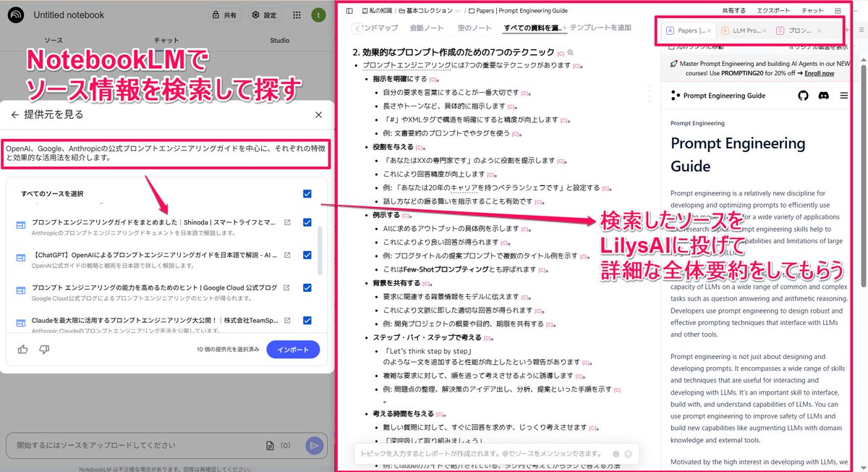Screen dimensions: 868x472
Task: Close the 提供元を見る dialog
Action: point(319,114)
